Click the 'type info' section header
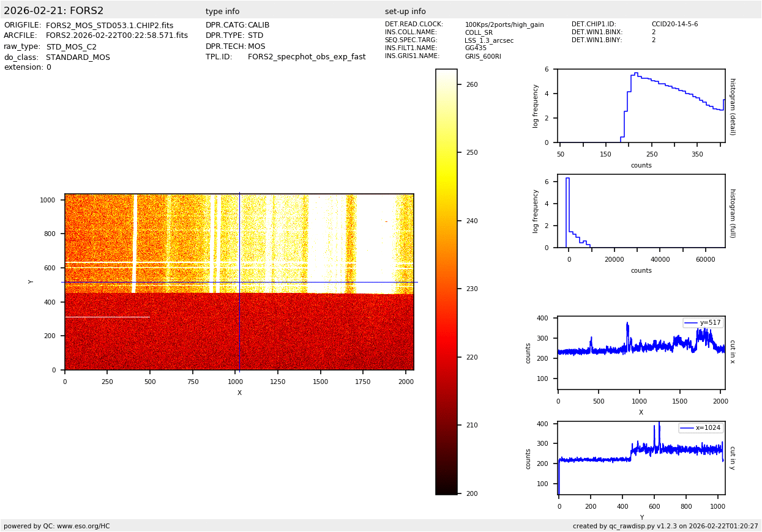 tap(222, 12)
